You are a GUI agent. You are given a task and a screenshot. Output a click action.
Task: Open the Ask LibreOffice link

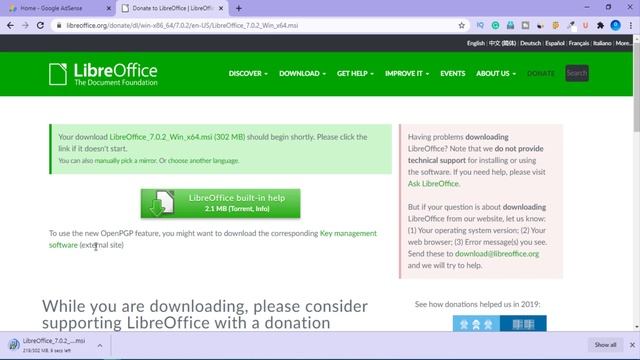pos(433,184)
